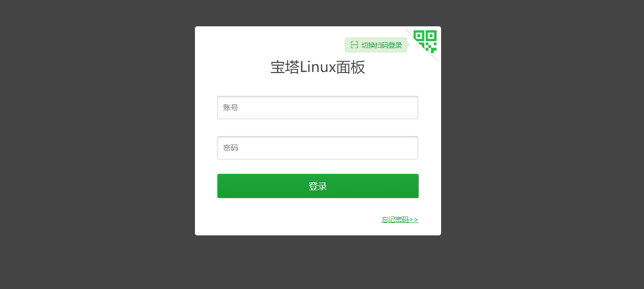This screenshot has width=644, height=289.
Task: Click the 账号 placeholder text
Action: [231, 107]
